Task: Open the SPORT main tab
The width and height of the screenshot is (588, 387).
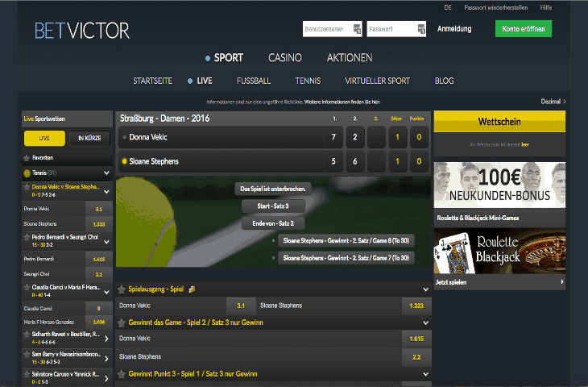Action: [x=228, y=58]
